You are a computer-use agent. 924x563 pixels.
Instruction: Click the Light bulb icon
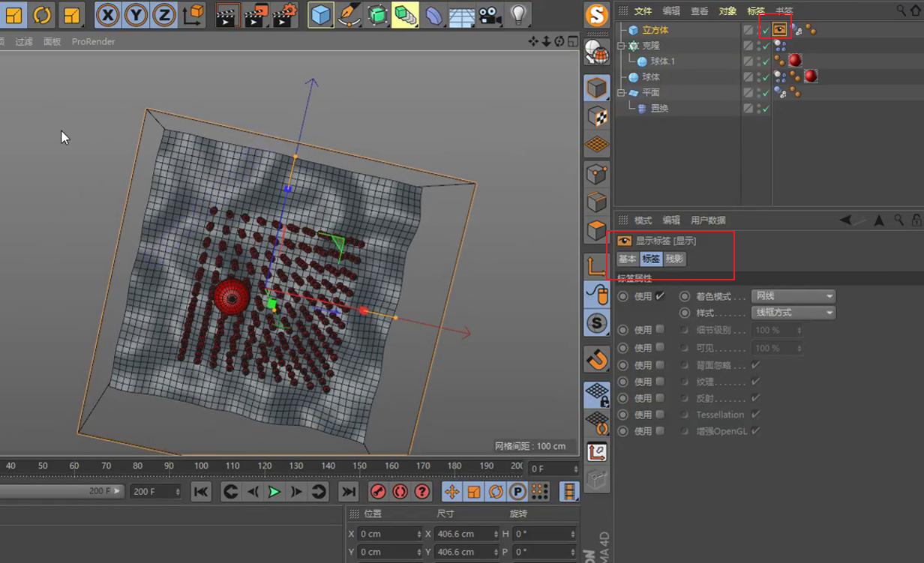(x=517, y=14)
